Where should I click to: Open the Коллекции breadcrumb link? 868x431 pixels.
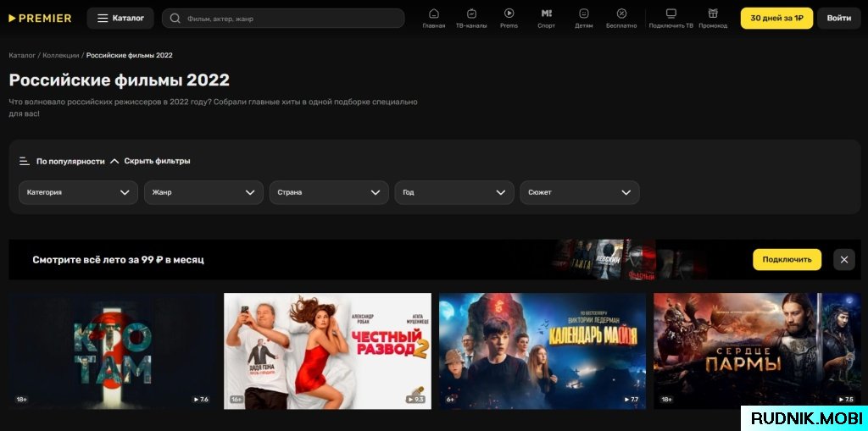[x=61, y=55]
